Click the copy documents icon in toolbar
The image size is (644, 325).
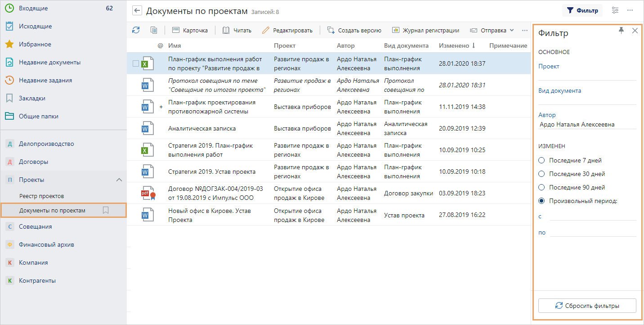[154, 30]
